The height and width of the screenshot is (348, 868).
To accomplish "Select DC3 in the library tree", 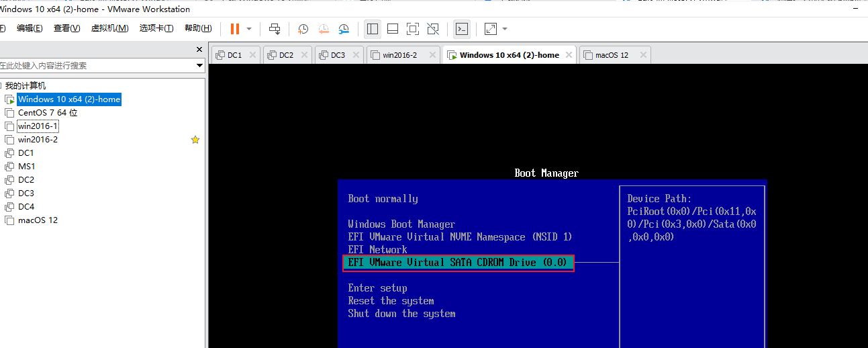I will (x=26, y=193).
